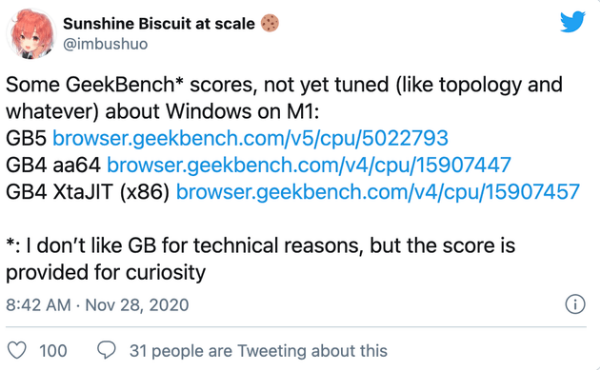Open the GB5 geekbench v5/cpu/5022793 link

pos(250,138)
